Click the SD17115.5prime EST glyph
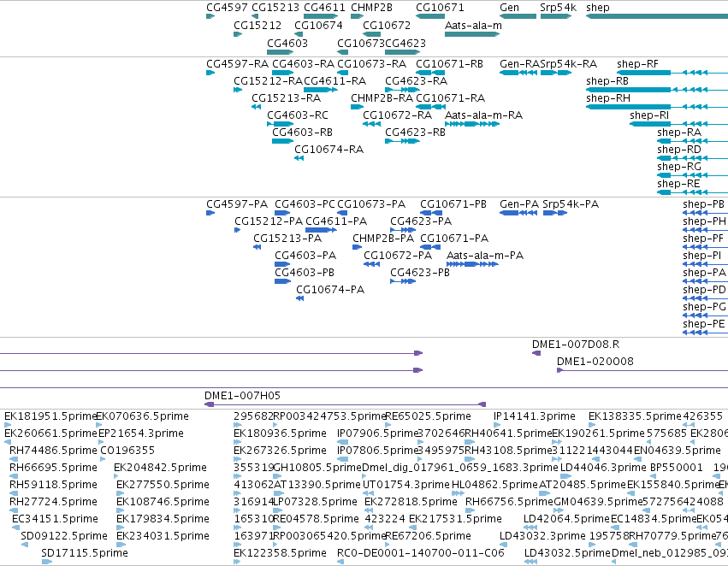This screenshot has height=566, width=728. point(47,562)
